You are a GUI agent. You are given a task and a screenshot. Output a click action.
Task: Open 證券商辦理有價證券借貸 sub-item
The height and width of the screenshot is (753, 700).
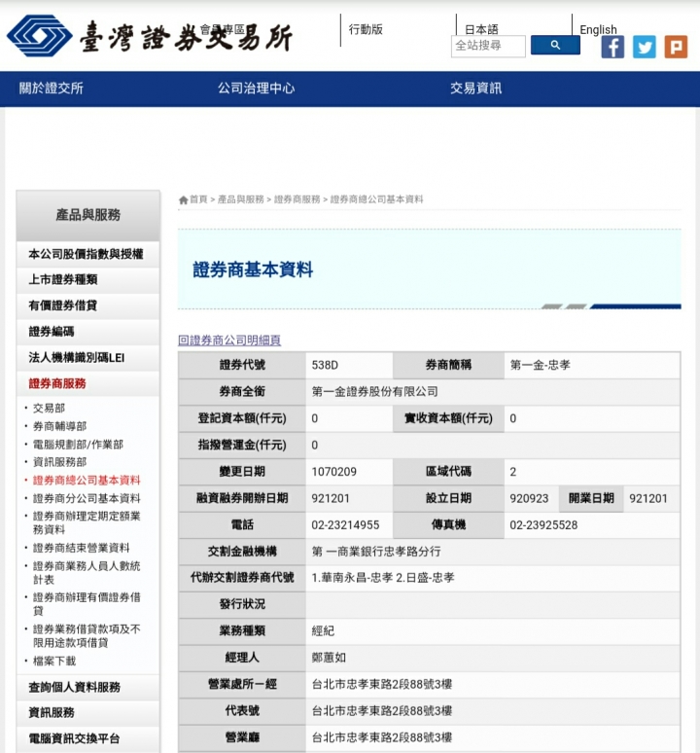pyautogui.click(x=87, y=604)
